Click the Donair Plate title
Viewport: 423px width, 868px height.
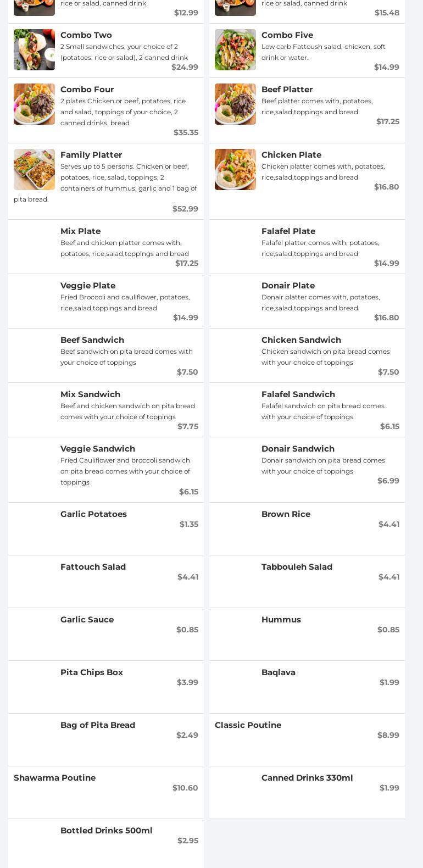(x=288, y=286)
